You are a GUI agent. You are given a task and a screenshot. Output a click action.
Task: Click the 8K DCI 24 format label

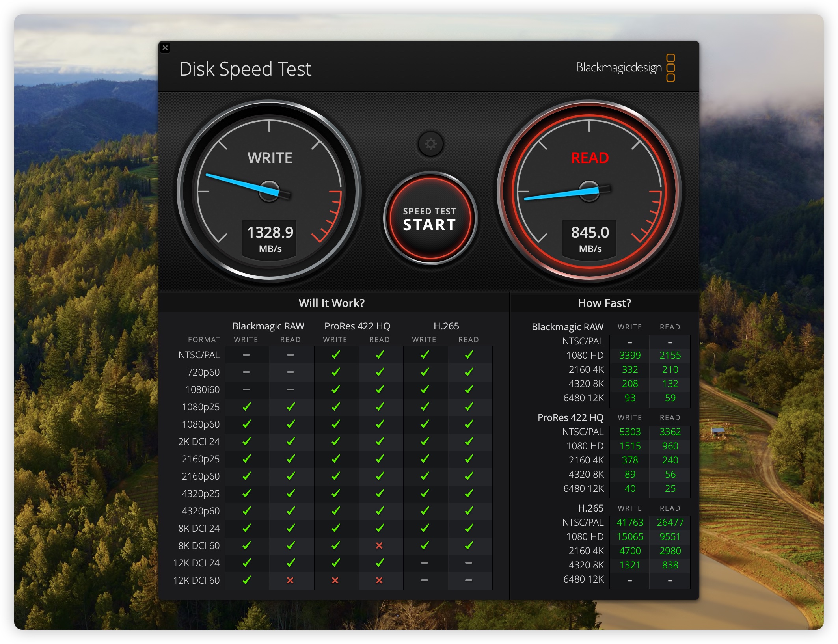tap(199, 528)
